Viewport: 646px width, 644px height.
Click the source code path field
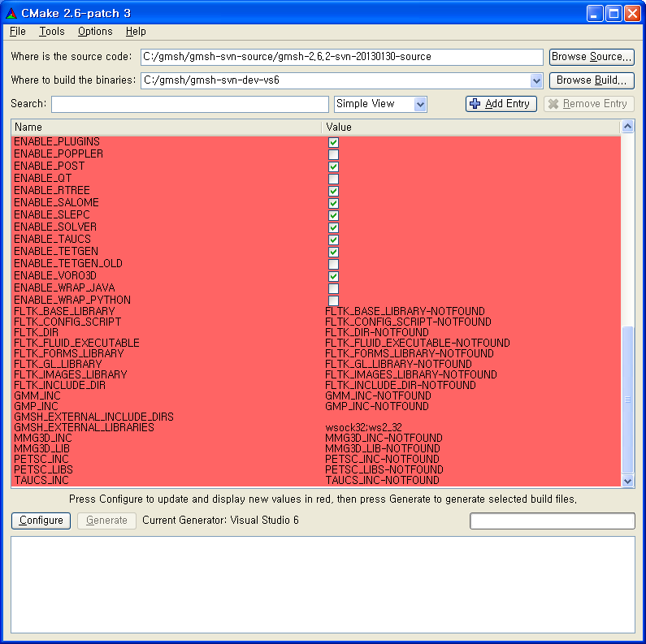pyautogui.click(x=341, y=57)
